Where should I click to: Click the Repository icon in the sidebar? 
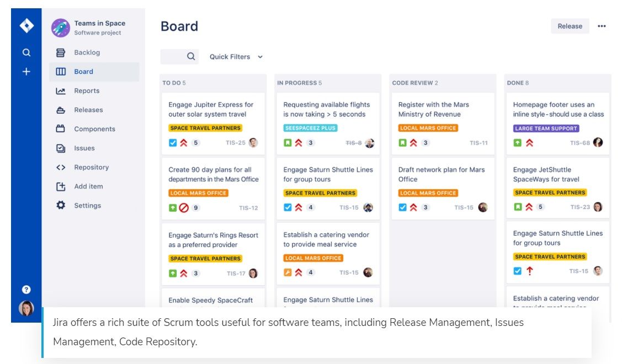tap(61, 167)
